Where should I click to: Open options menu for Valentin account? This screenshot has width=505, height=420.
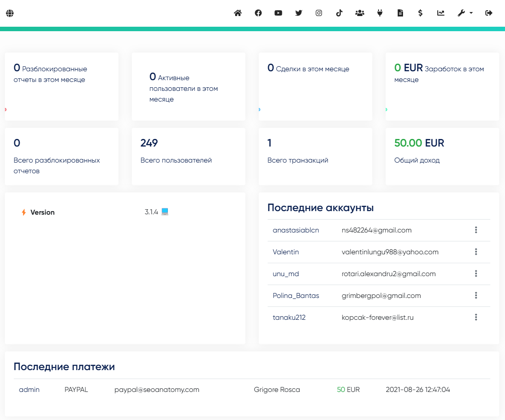coord(476,252)
